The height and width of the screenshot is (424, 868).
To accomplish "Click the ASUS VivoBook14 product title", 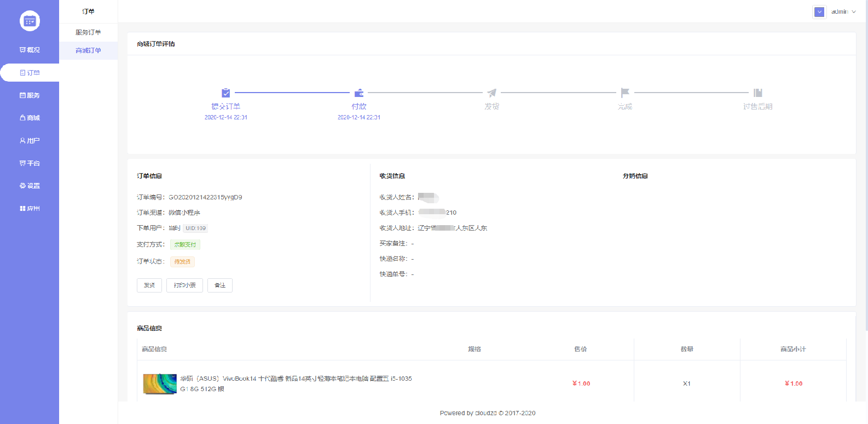I will (x=296, y=384).
